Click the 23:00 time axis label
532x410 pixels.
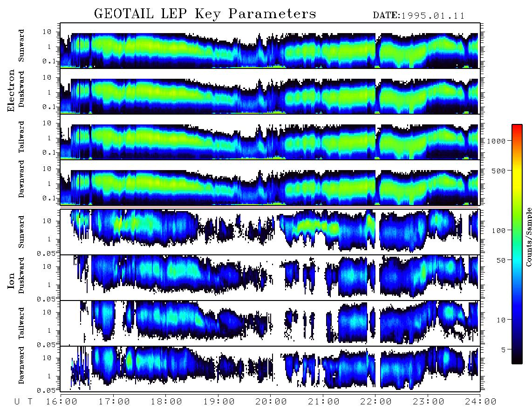click(429, 402)
